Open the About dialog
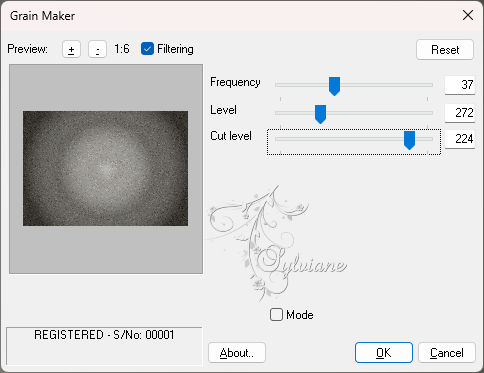 tap(237, 353)
